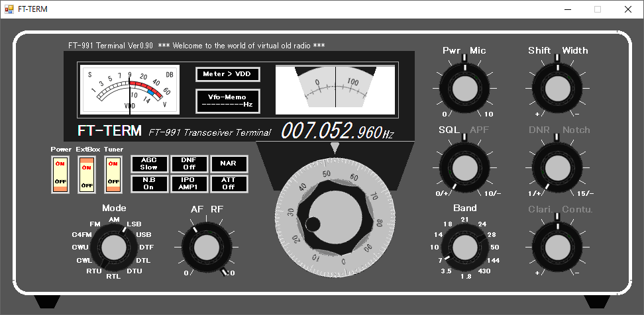Screen dimensions: 644x315
Task: Select DTF on the Mode selector
Action: (146, 247)
